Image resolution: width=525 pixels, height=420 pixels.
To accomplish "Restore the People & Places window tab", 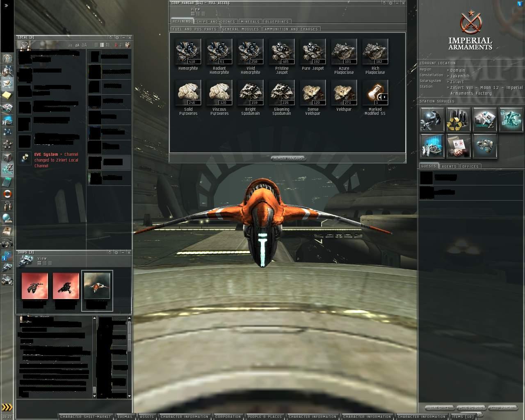I will pos(265,417).
